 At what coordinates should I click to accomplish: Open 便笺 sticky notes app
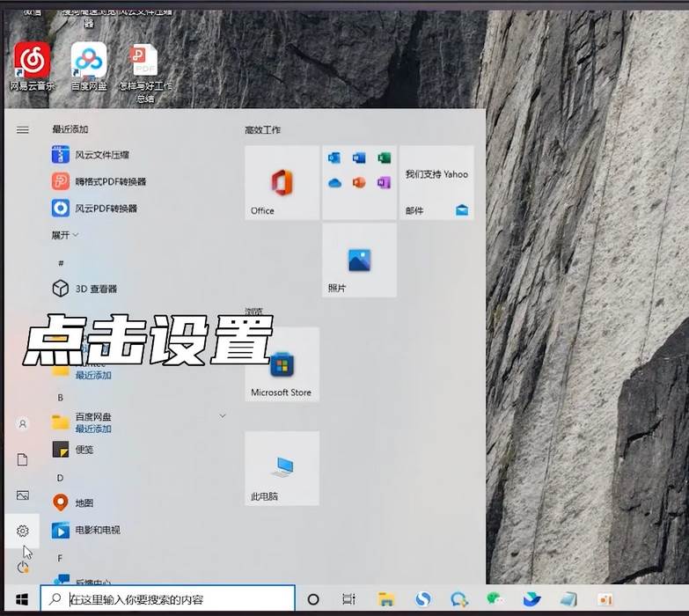pos(73,450)
